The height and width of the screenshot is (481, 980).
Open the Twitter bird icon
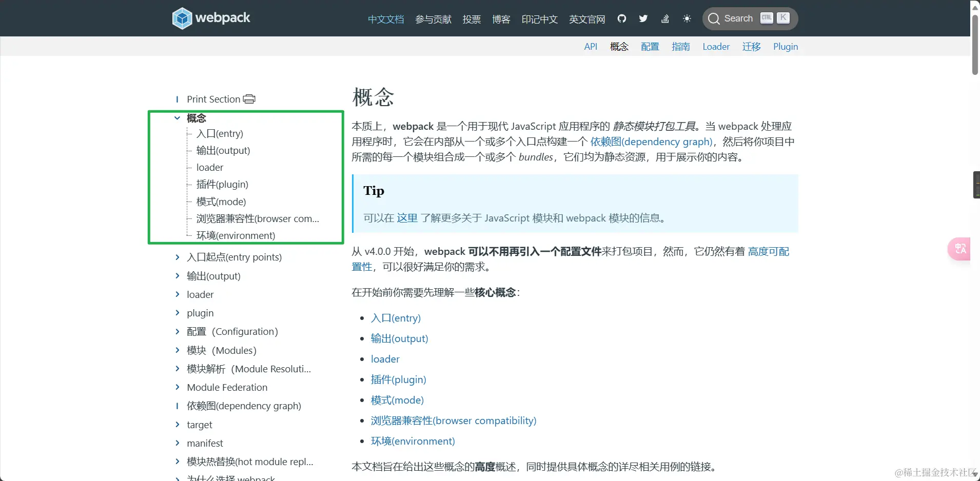[x=643, y=18]
